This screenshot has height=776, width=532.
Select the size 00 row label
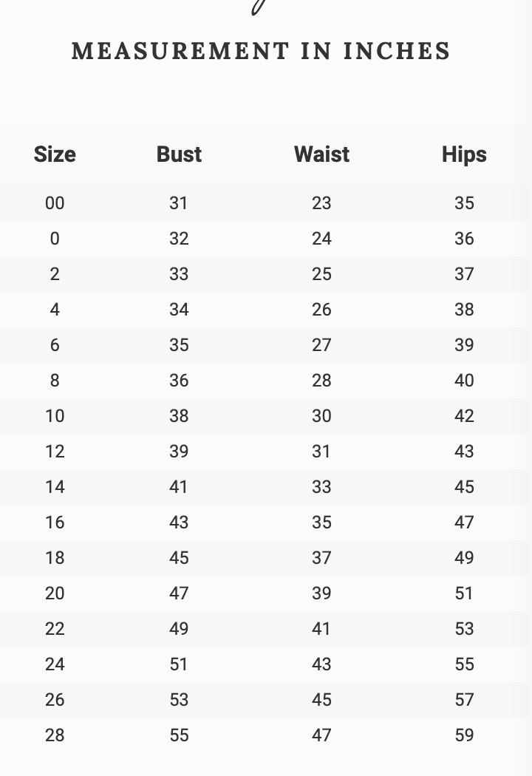click(x=55, y=203)
